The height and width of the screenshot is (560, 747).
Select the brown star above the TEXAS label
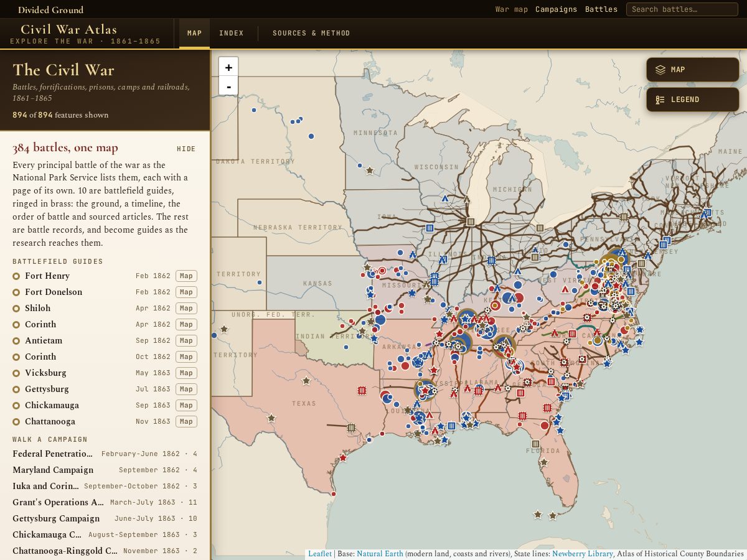(306, 380)
